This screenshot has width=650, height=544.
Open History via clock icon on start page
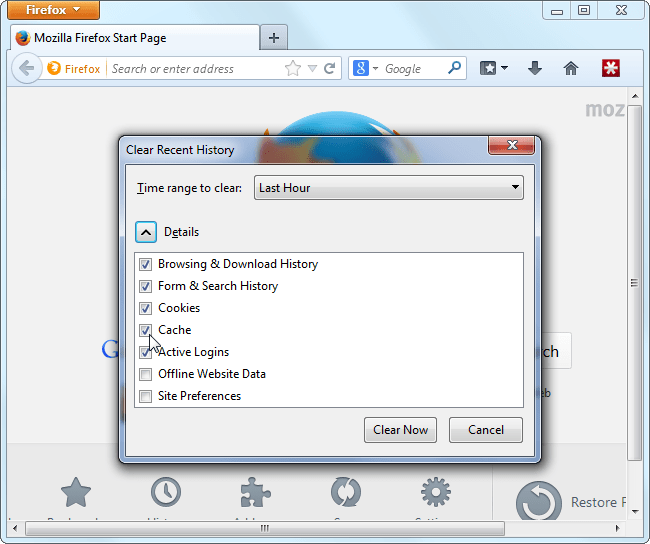pos(166,493)
